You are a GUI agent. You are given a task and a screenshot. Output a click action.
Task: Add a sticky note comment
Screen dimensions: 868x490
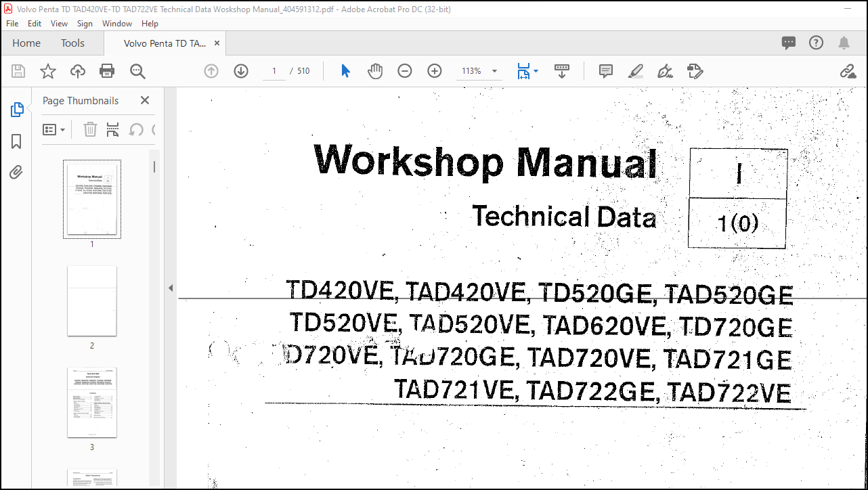pyautogui.click(x=606, y=71)
